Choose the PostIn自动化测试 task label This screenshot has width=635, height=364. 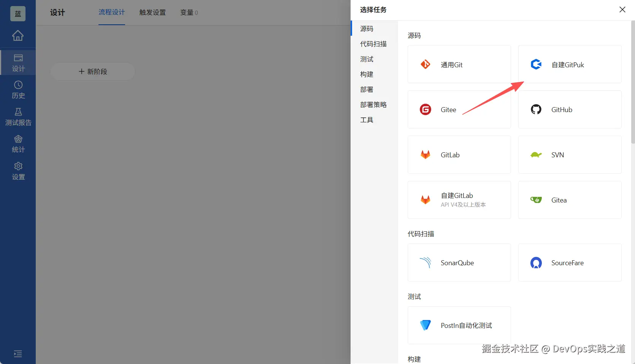coord(466,326)
